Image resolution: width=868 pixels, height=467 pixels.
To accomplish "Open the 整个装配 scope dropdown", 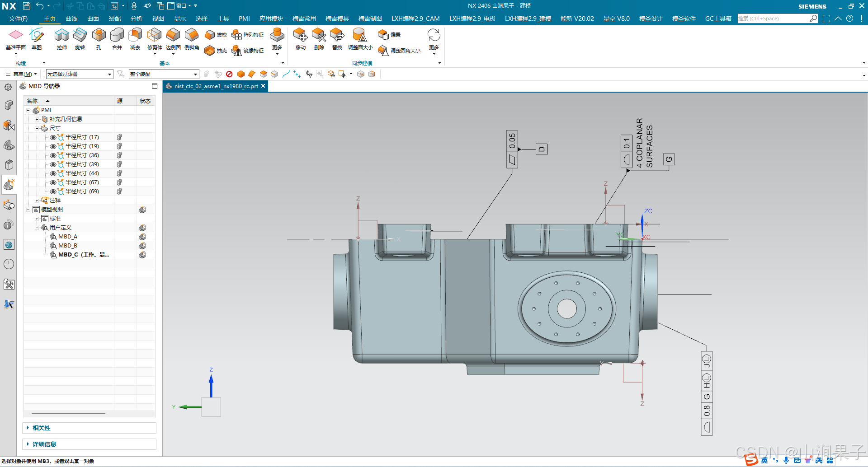I will (164, 74).
